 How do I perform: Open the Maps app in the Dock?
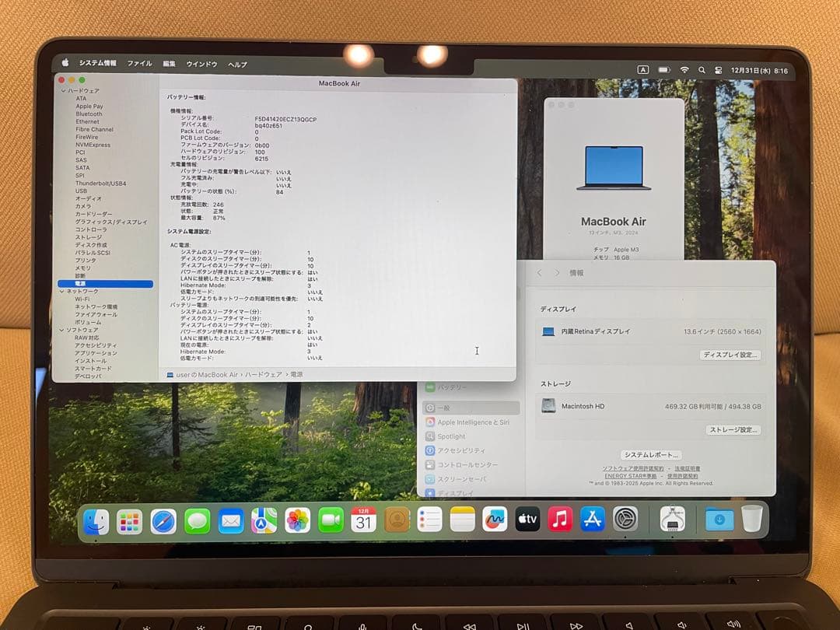(265, 520)
